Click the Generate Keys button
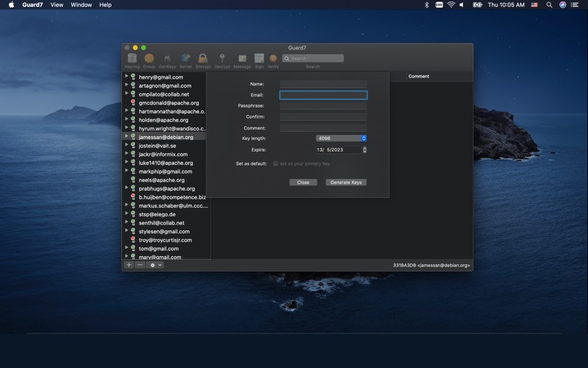This screenshot has height=368, width=588. (345, 182)
